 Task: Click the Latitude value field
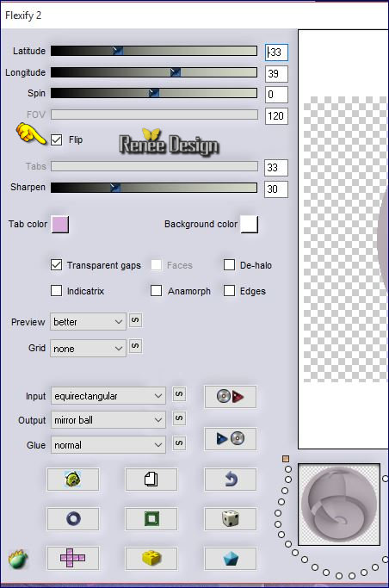(276, 53)
